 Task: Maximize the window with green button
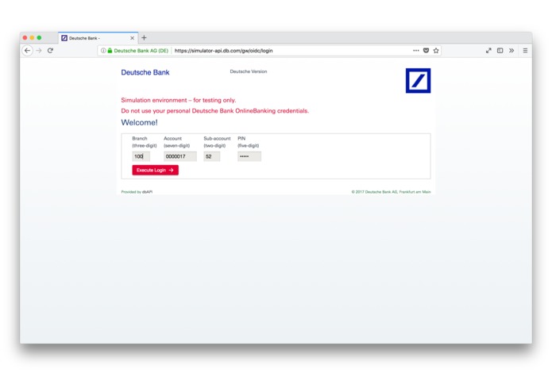39,37
